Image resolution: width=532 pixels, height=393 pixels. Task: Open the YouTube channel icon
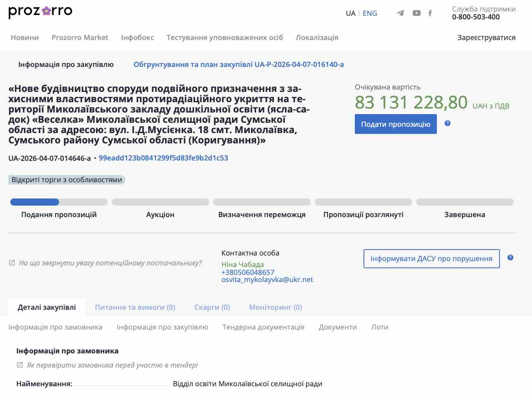click(x=416, y=13)
